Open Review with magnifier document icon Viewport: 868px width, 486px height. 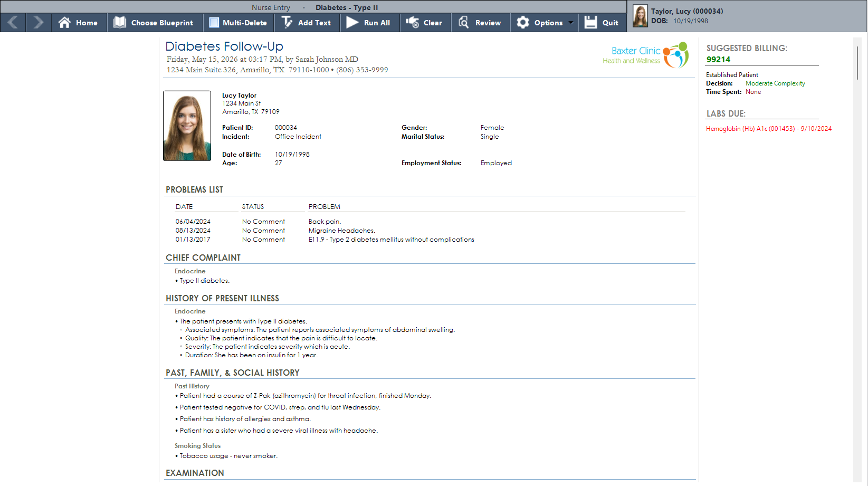tap(464, 23)
